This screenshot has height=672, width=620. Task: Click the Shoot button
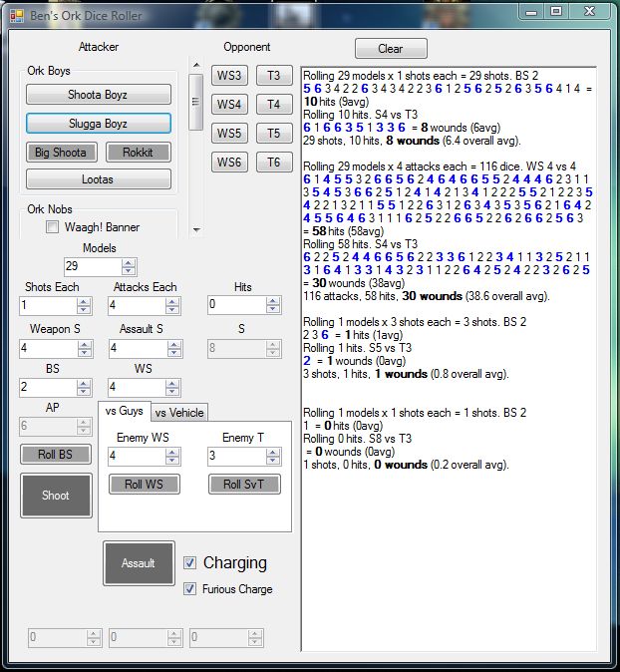[56, 496]
